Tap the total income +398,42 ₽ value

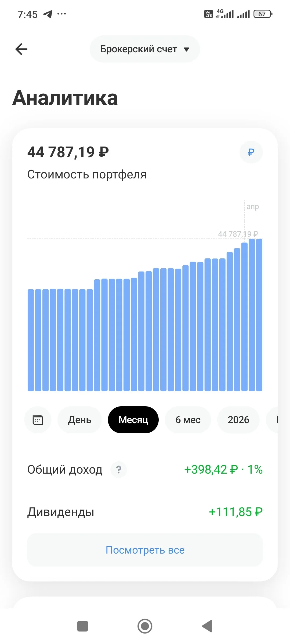point(211,470)
